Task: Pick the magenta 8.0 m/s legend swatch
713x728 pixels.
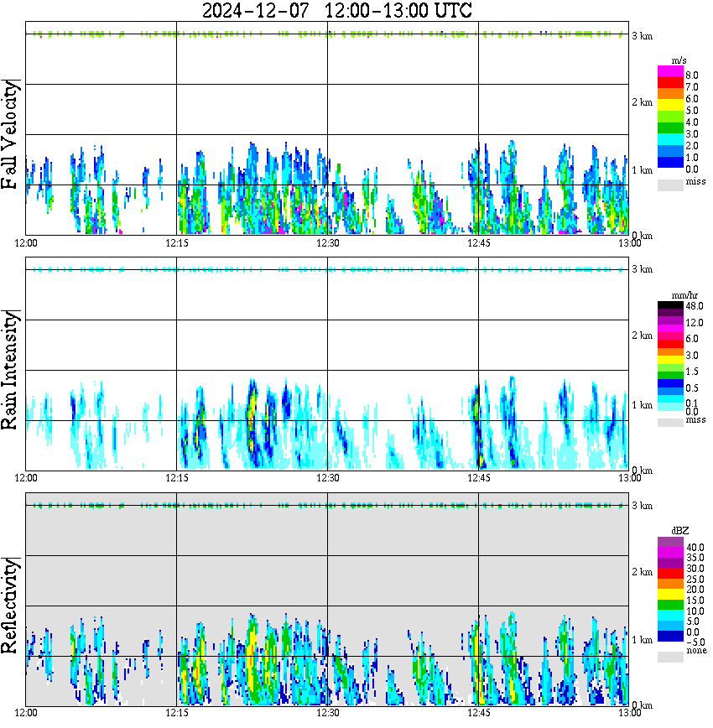Action: click(670, 71)
